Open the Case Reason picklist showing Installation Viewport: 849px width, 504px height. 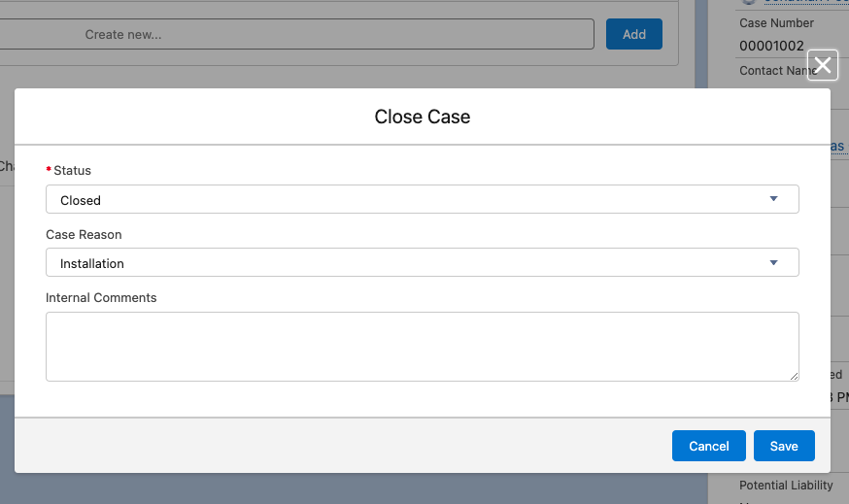click(423, 262)
